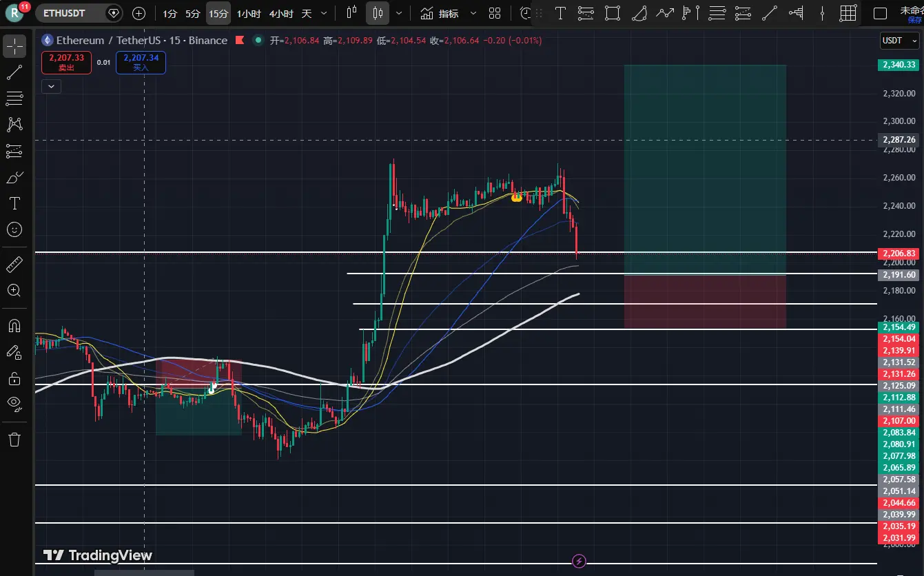Select the grid table tool in floating toolbar
924x576 pixels.
coord(848,13)
